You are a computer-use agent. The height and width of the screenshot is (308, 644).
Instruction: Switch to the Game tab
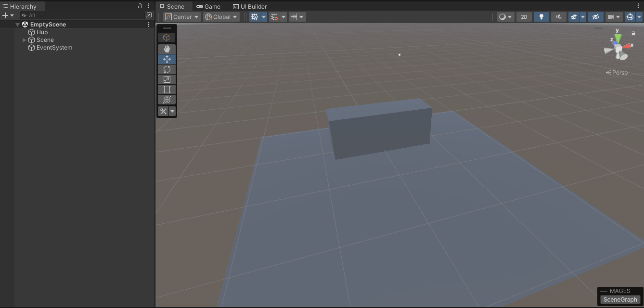208,6
